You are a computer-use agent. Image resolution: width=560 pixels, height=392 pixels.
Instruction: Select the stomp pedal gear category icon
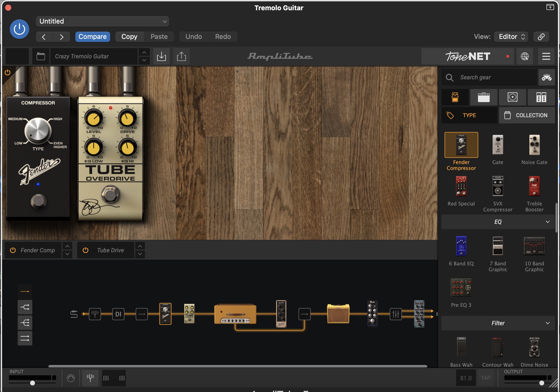tap(455, 97)
